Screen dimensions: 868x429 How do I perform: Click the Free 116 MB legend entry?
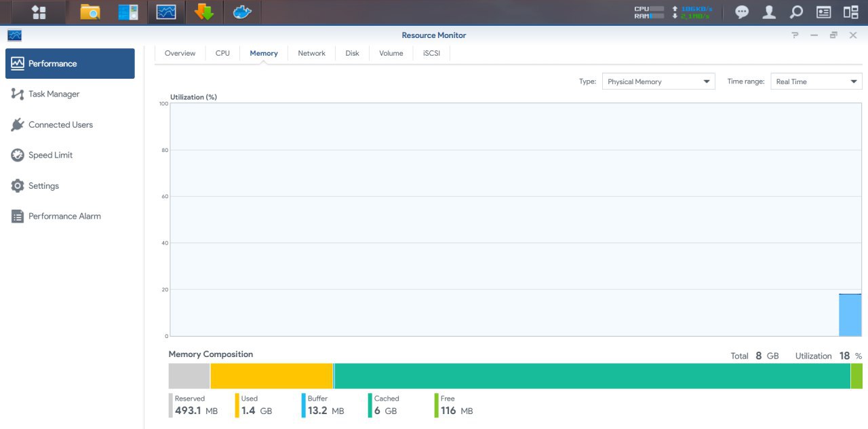(x=454, y=405)
